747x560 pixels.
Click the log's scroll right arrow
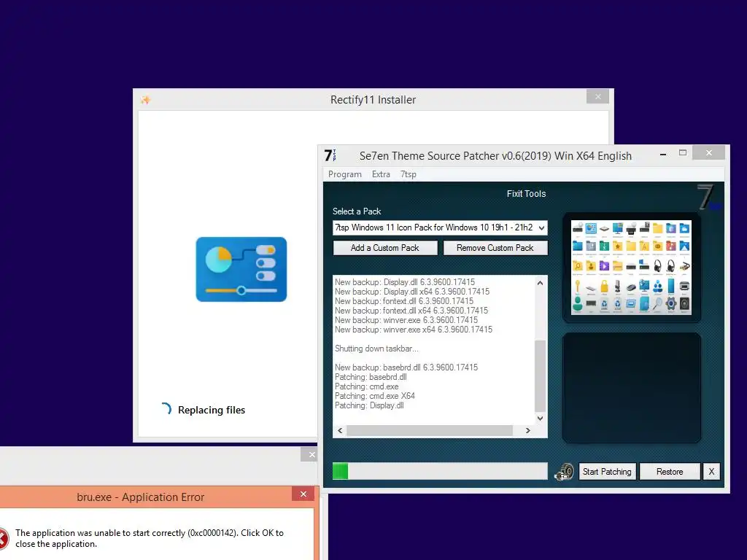[x=527, y=430]
